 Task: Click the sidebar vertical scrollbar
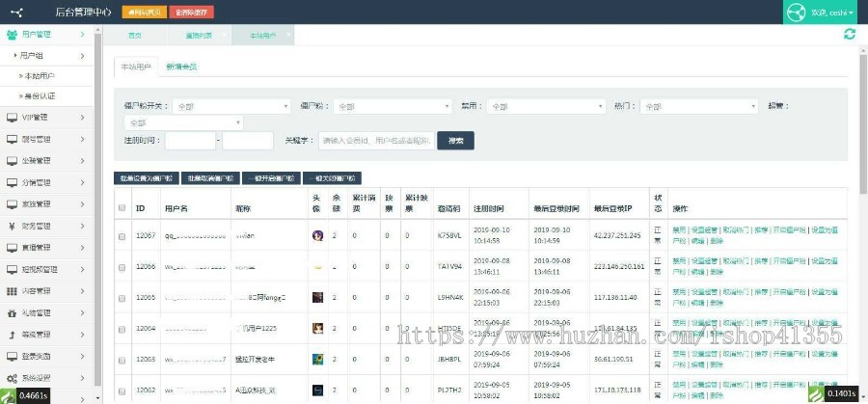click(98, 210)
